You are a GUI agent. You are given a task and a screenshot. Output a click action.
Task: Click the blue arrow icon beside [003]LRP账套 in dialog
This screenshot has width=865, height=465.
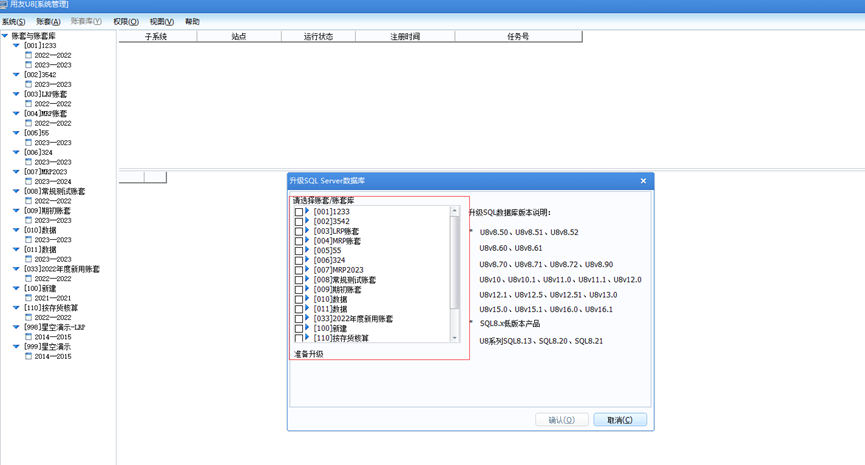pyautogui.click(x=307, y=231)
